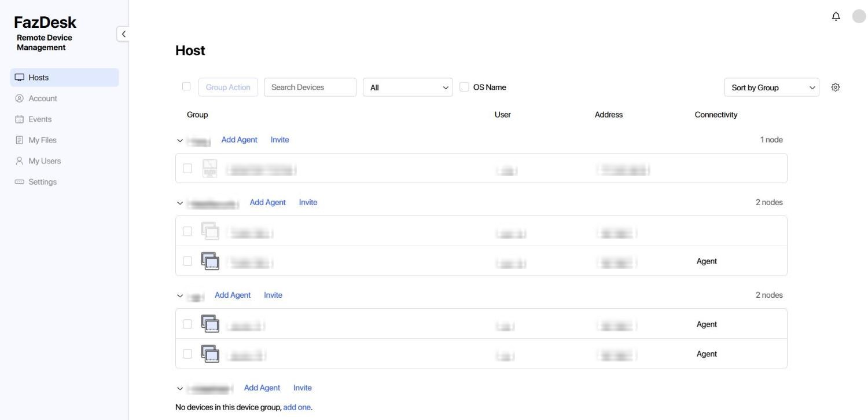Screen dimensions: 868x420
Task: Collapse the sidebar with the arrow button
Action: [123, 34]
